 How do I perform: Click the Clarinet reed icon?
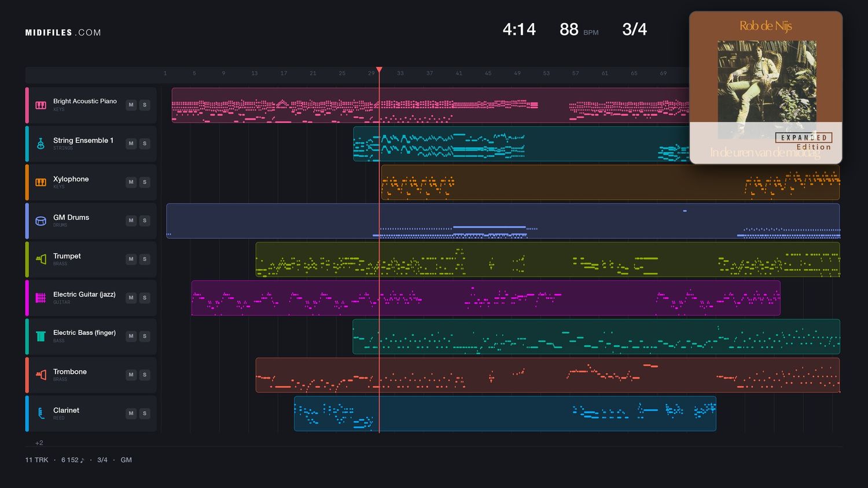[x=41, y=413]
